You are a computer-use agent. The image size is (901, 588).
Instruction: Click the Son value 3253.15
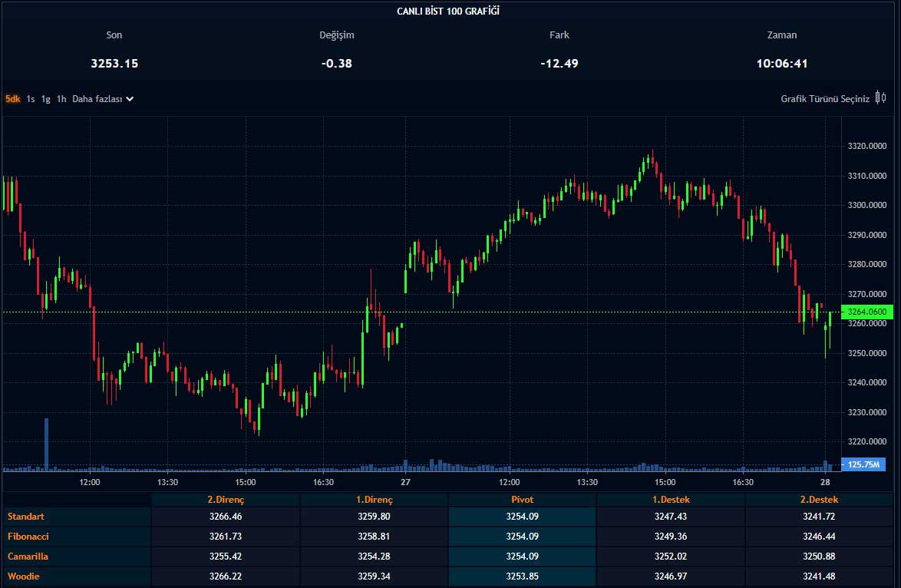(x=114, y=63)
